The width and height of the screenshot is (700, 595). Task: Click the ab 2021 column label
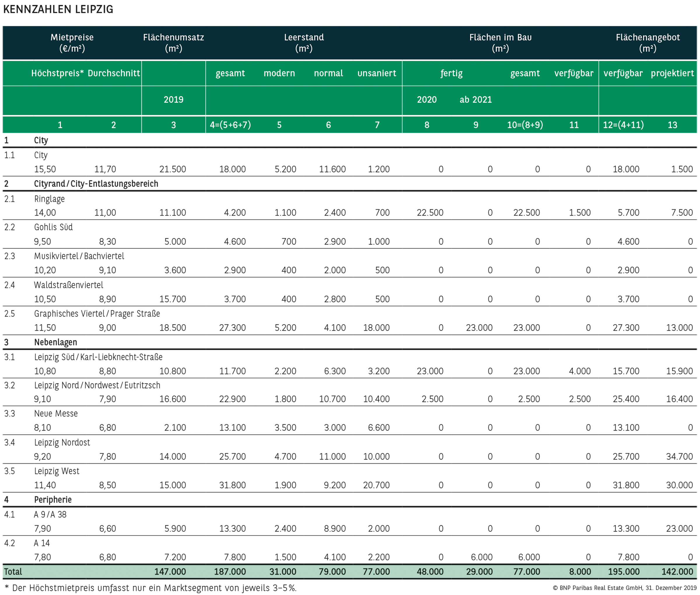click(x=475, y=100)
